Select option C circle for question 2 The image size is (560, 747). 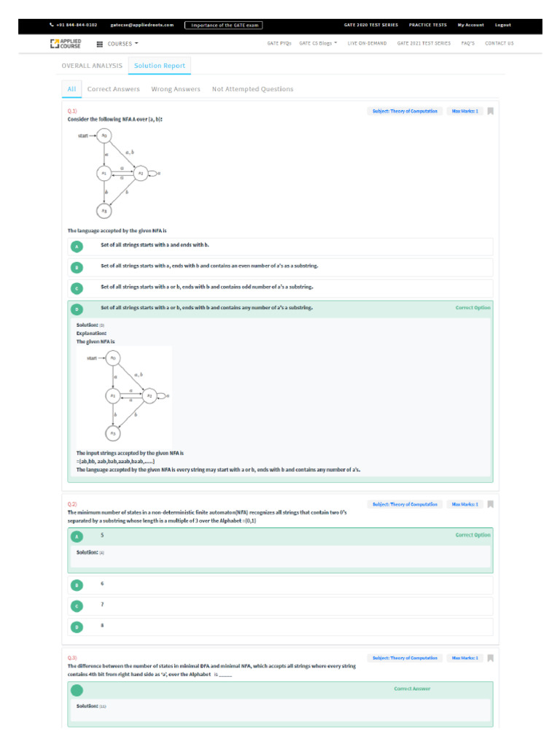point(77,605)
